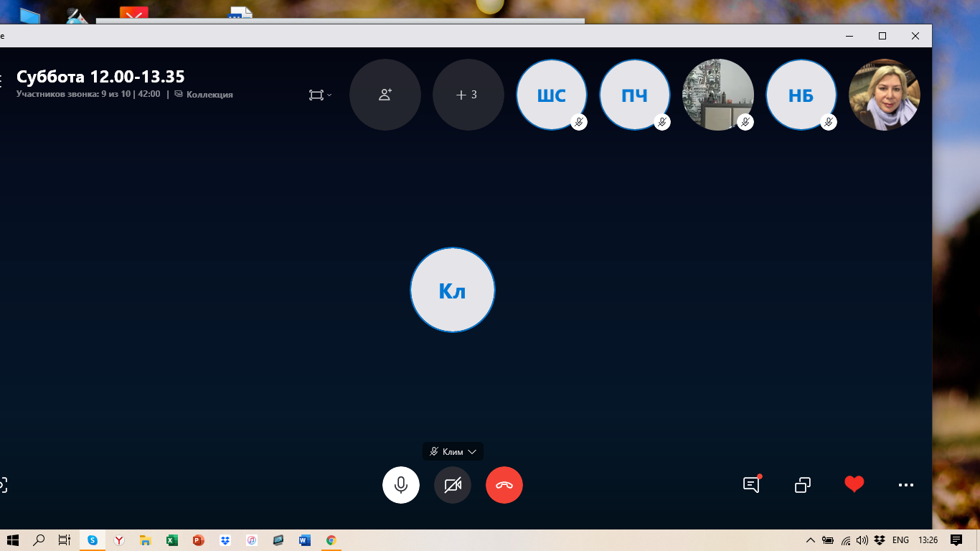
Task: Click the share screen icon
Action: 803,485
